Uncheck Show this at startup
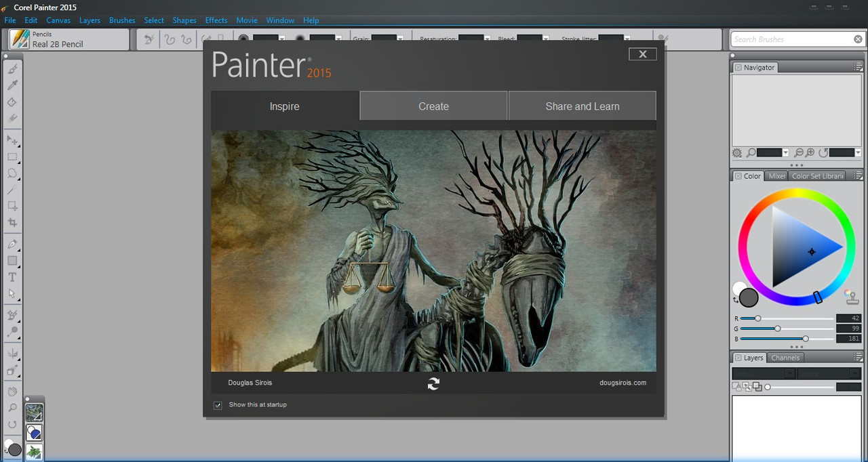The image size is (868, 462). pyautogui.click(x=218, y=405)
